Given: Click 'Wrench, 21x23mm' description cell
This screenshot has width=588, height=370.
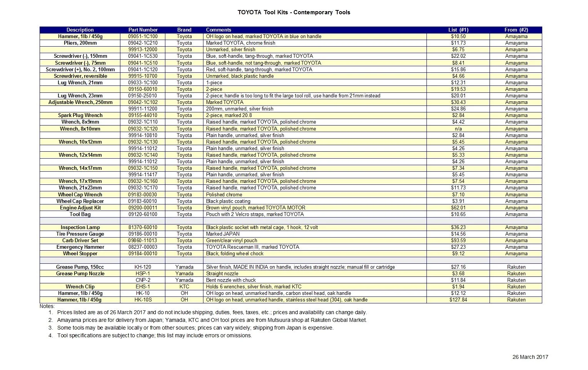Looking at the screenshot, I should [80, 188].
